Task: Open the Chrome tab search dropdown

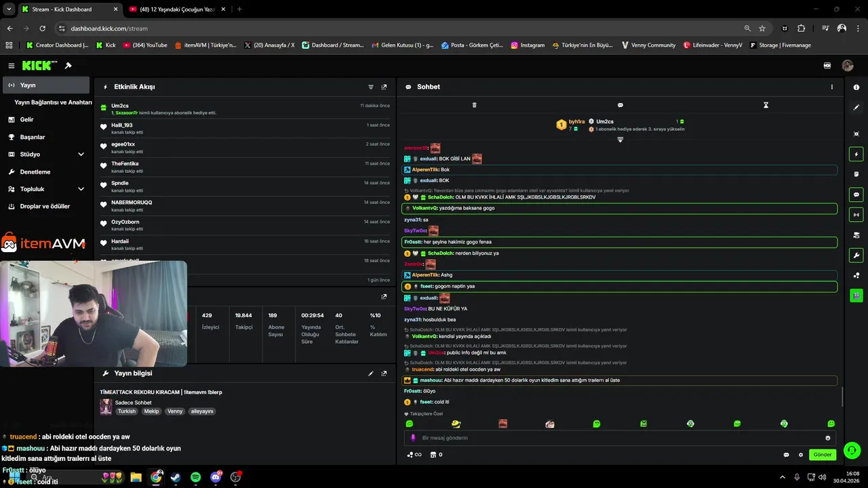Action: click(9, 9)
